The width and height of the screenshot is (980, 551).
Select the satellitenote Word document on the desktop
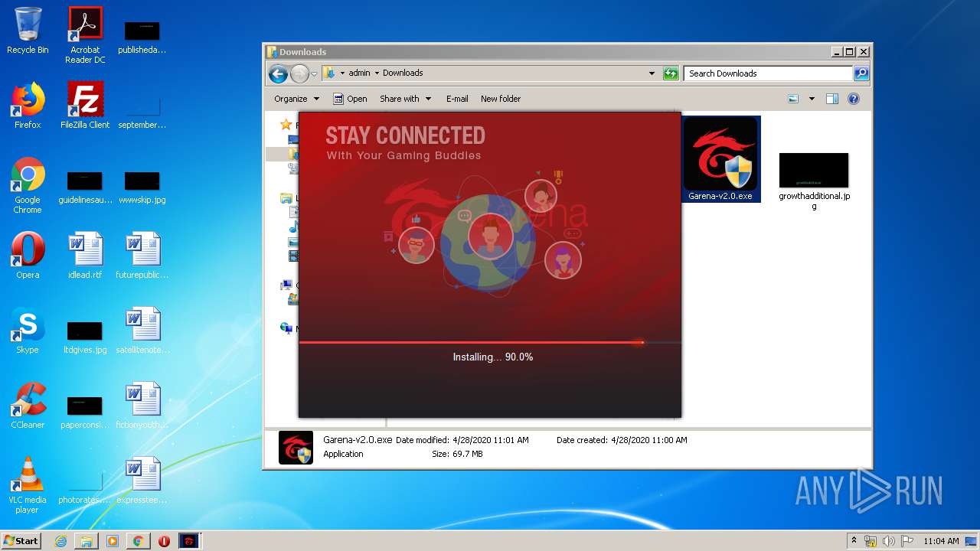pos(142,331)
